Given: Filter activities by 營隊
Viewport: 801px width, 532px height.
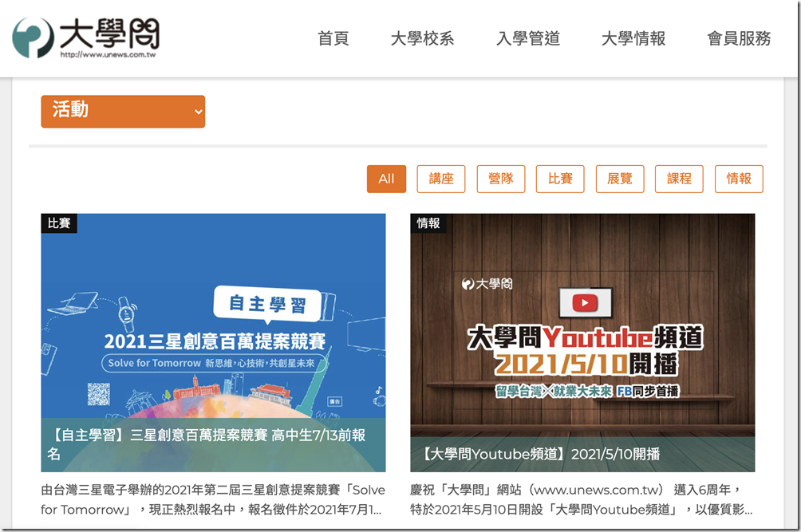Looking at the screenshot, I should click(501, 179).
